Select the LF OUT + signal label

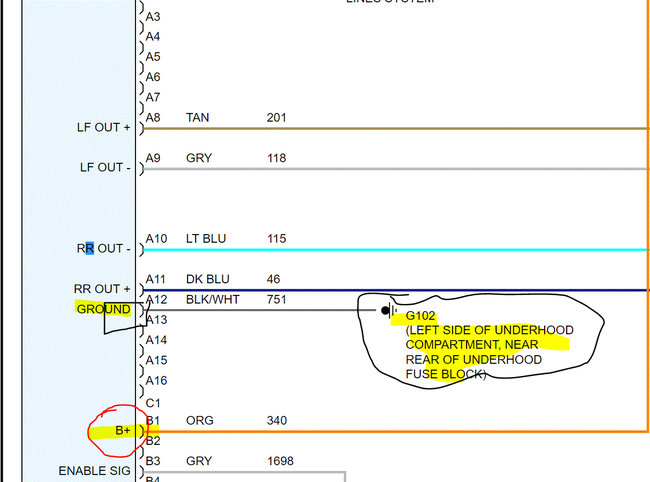[104, 127]
